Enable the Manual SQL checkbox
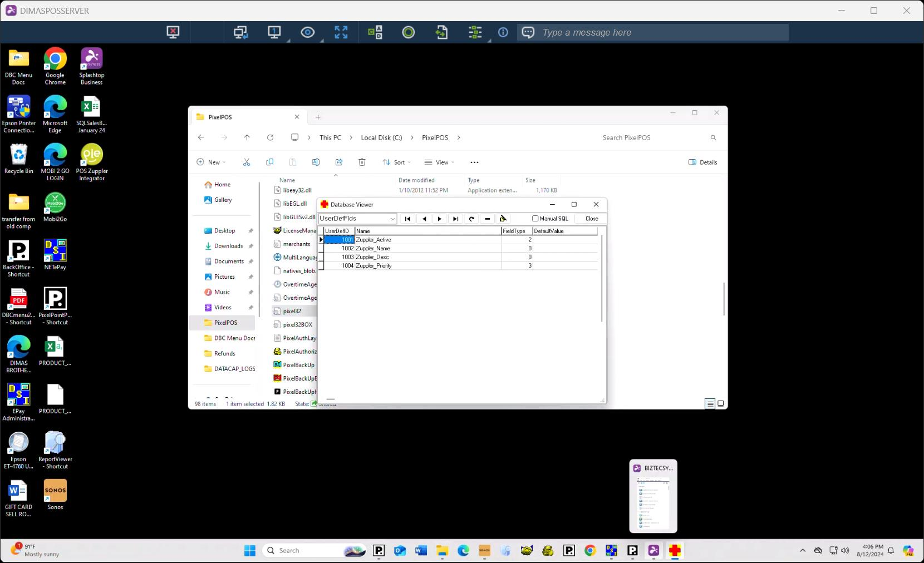The height and width of the screenshot is (563, 924). pos(535,219)
